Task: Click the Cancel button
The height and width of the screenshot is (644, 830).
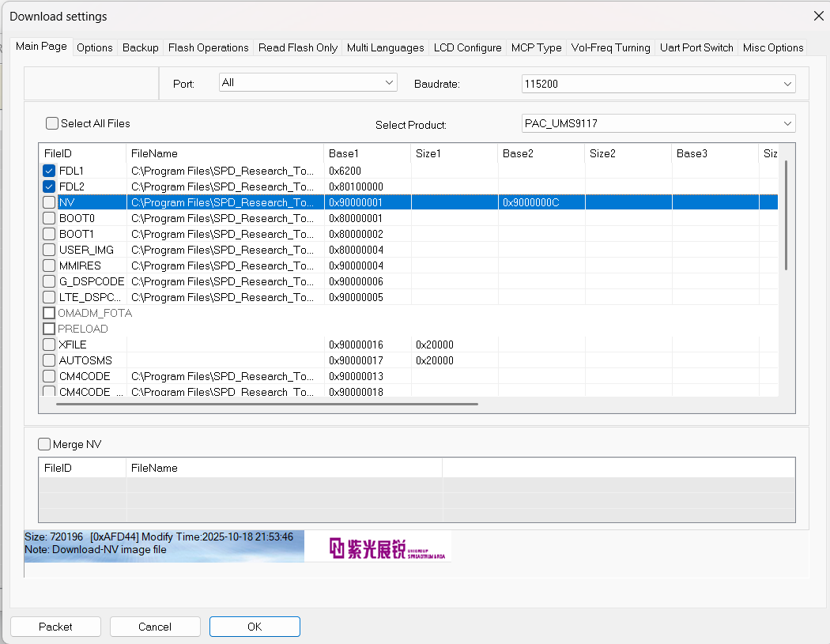Action: pos(155,627)
